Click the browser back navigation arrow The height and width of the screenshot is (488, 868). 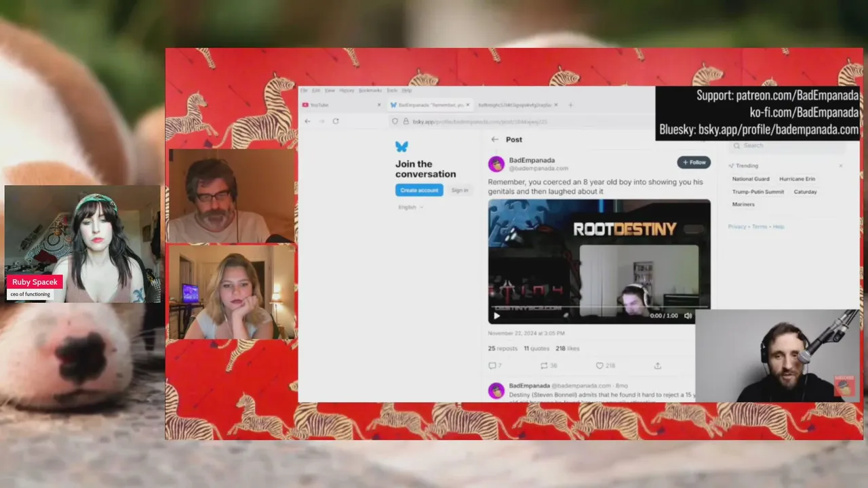click(307, 121)
